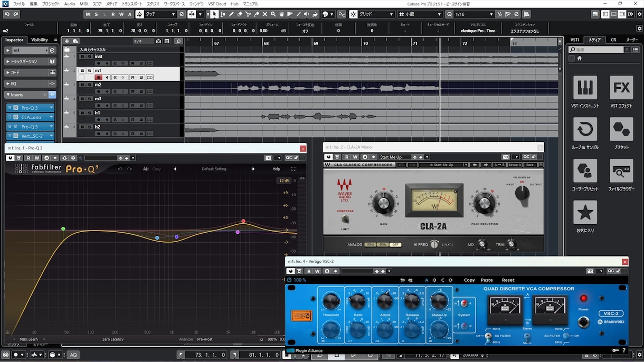644x362 pixels.
Task: Toggle CLA-2A Analog OFF switch
Action: [395, 245]
